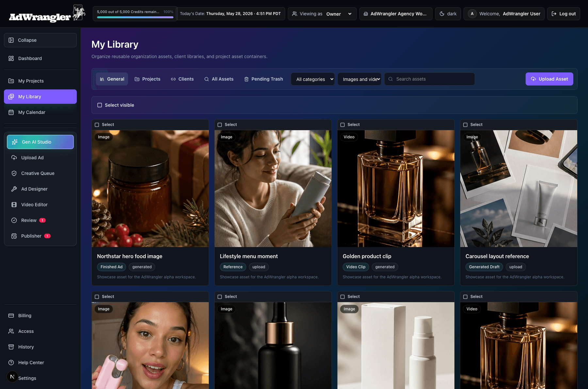Viewport: 588px width, 389px height.
Task: Click the credits remaining progress bar
Action: [x=135, y=17]
